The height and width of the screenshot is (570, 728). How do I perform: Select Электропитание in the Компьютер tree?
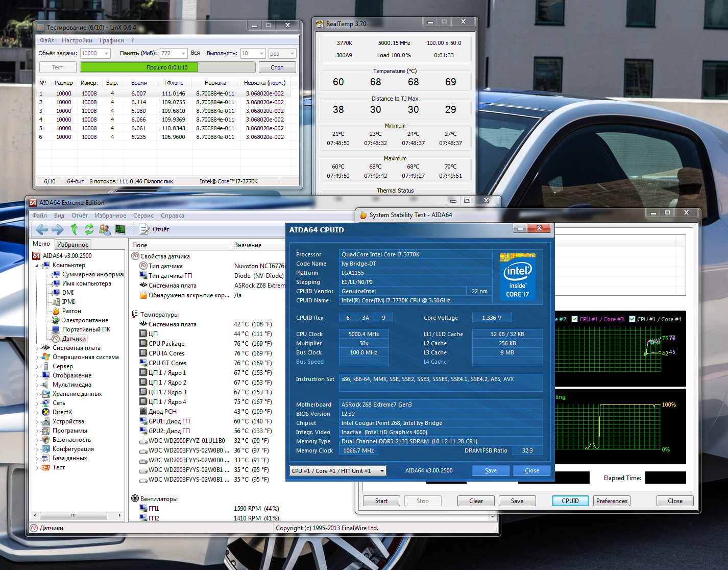point(85,320)
